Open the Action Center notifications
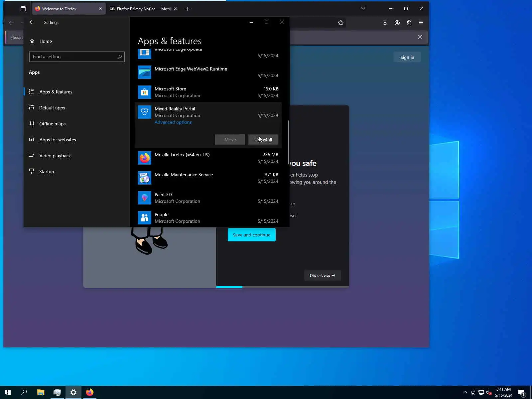 [522, 392]
